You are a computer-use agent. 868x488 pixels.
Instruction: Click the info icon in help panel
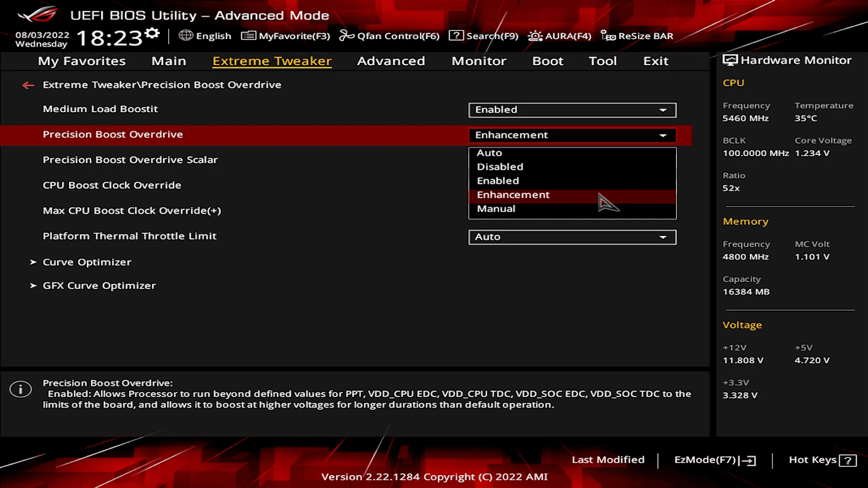click(x=21, y=389)
